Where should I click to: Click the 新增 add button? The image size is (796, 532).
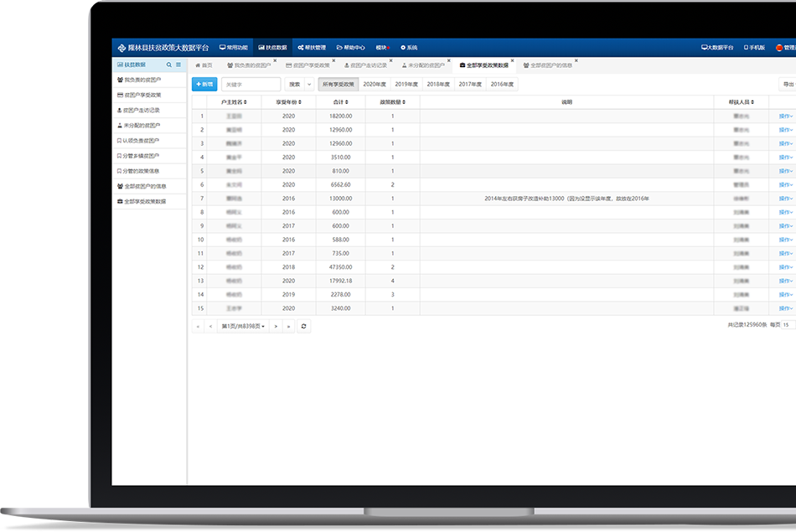click(204, 85)
